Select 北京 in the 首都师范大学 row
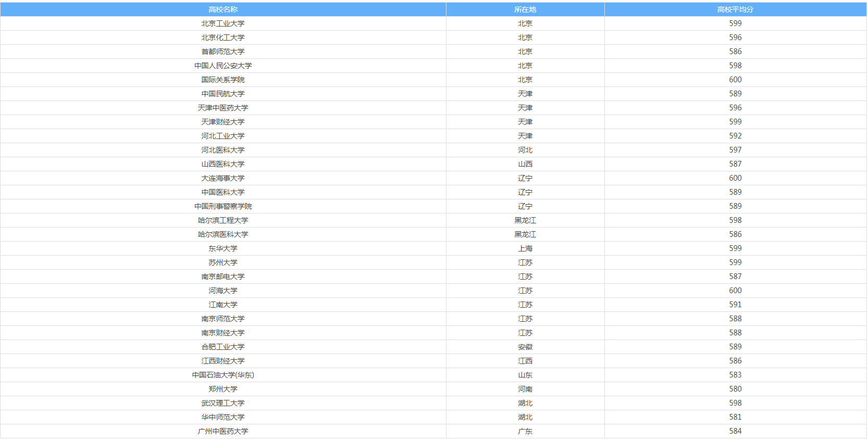 tap(525, 52)
